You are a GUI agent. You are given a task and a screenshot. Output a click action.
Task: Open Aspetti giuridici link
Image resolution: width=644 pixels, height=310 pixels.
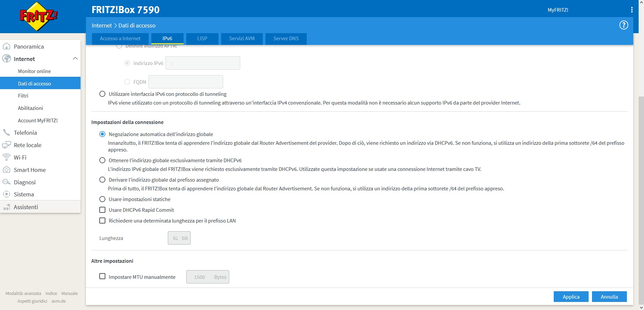click(32, 301)
